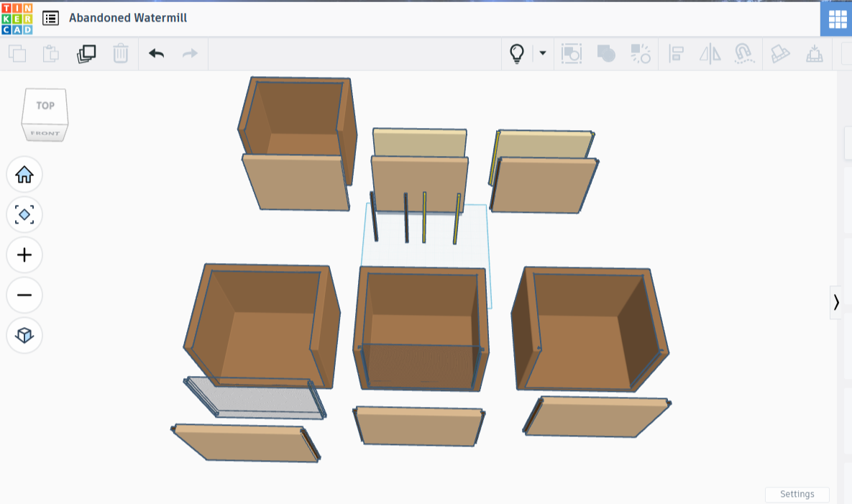Click the Align tool icon

tap(676, 53)
